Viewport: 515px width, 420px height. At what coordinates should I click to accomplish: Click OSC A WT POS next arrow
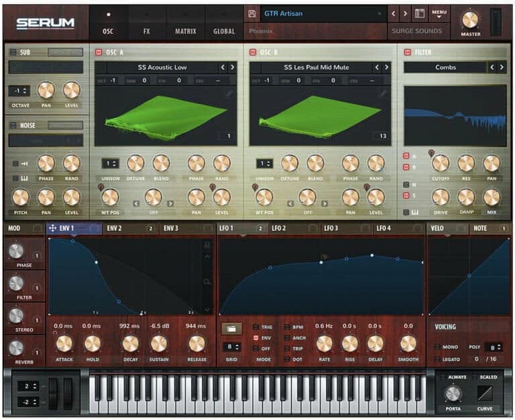click(x=170, y=204)
